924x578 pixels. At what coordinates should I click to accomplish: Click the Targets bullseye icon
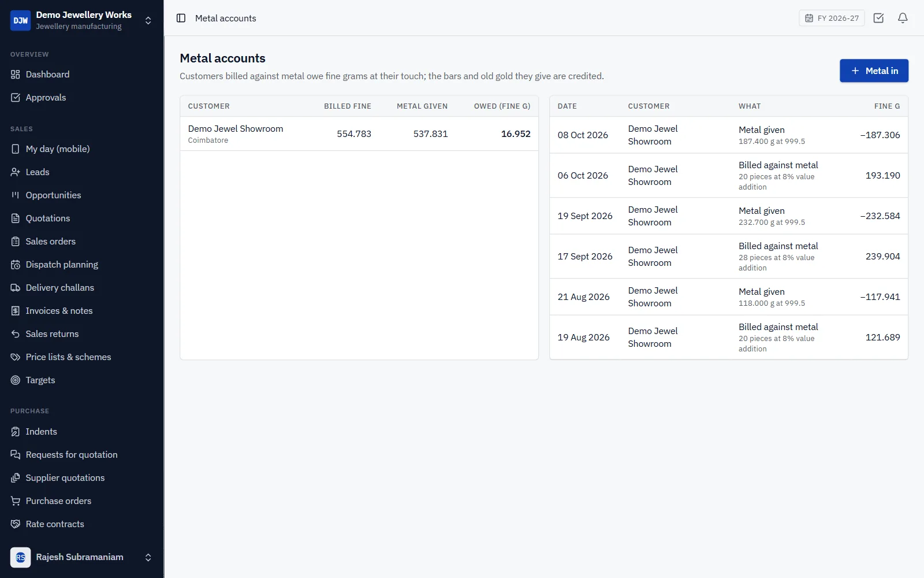pyautogui.click(x=16, y=380)
